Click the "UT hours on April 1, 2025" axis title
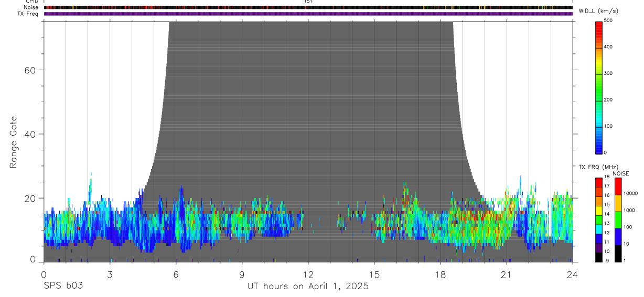The width and height of the screenshot is (644, 297). (308, 286)
